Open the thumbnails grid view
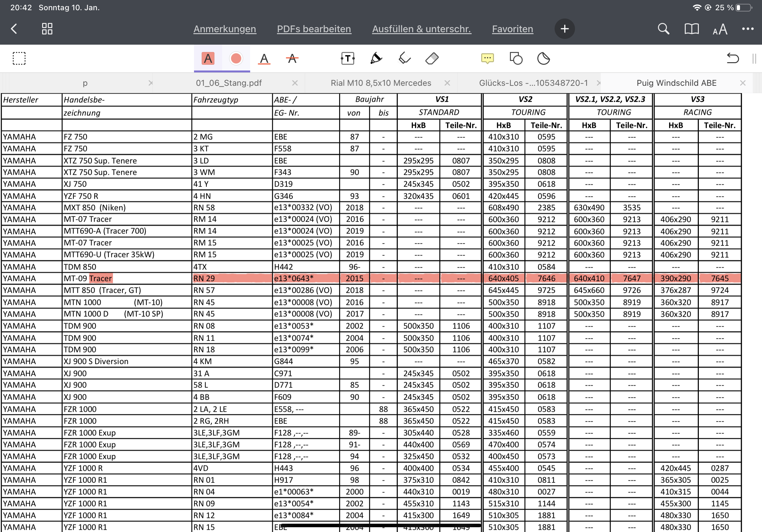The width and height of the screenshot is (762, 532). point(47,29)
